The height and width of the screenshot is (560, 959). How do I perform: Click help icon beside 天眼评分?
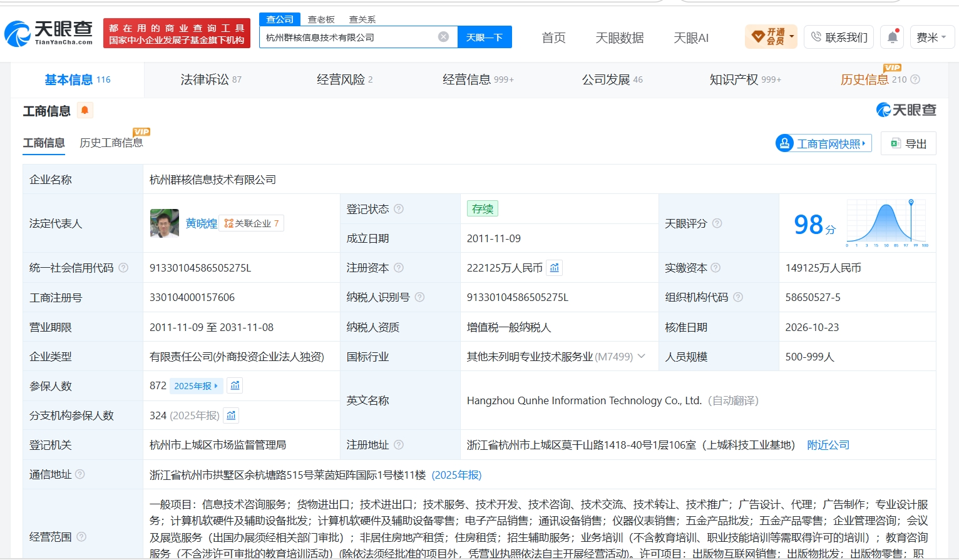click(x=717, y=223)
